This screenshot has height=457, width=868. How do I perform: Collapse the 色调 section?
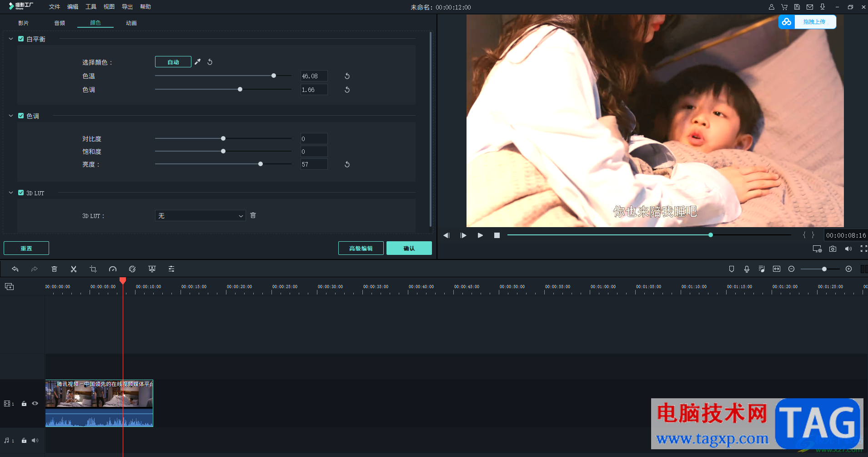click(x=11, y=116)
